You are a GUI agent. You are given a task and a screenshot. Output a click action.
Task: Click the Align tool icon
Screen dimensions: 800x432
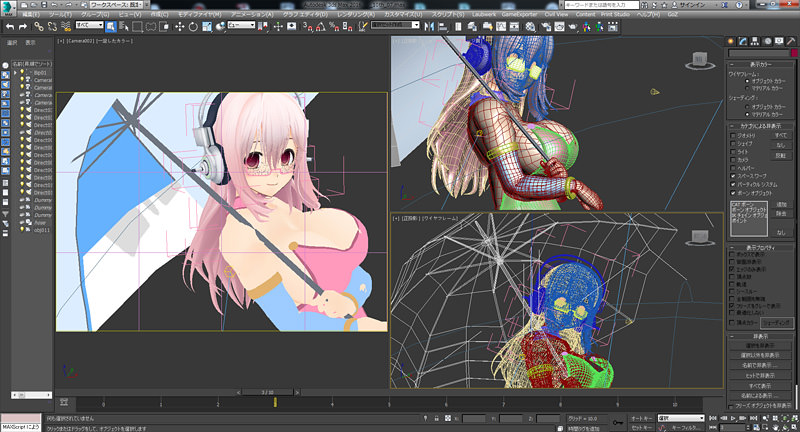click(x=443, y=27)
